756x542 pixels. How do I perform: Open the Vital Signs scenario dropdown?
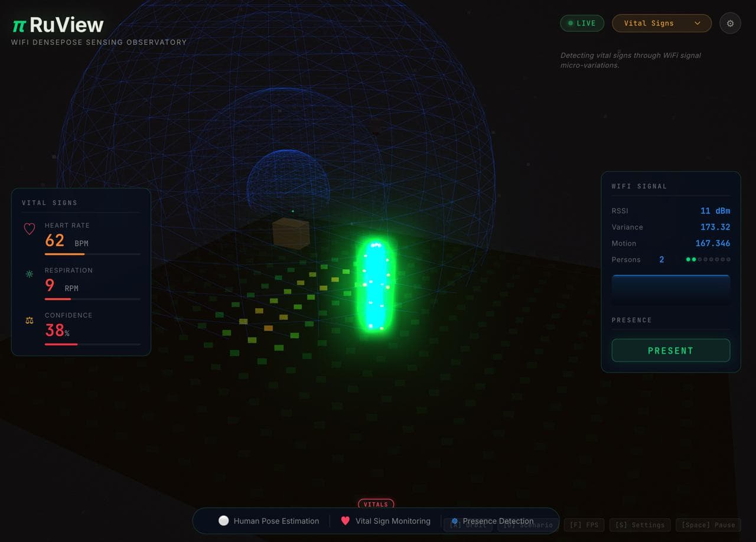661,23
